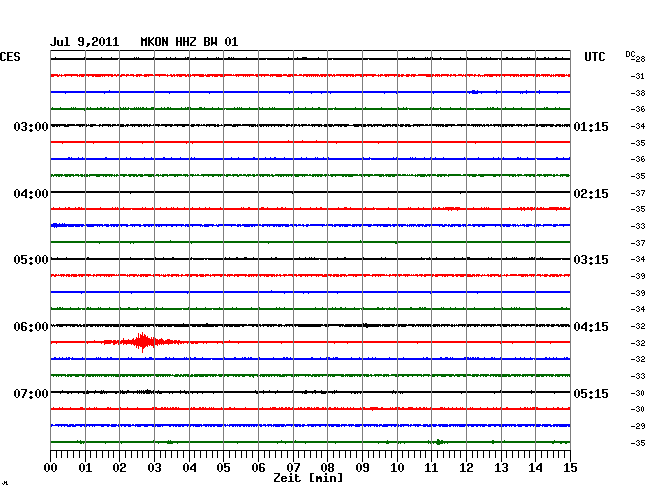This screenshot has height=494, width=650.
Task: Click the 03:15 UTC time label
Action: point(591,260)
